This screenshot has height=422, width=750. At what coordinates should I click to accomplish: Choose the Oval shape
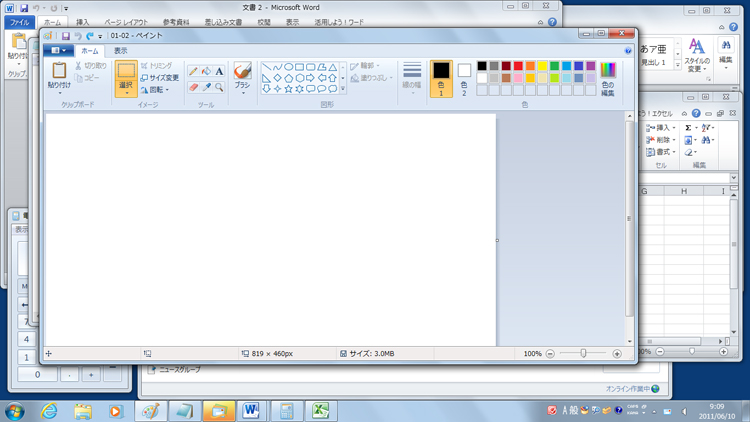click(288, 67)
